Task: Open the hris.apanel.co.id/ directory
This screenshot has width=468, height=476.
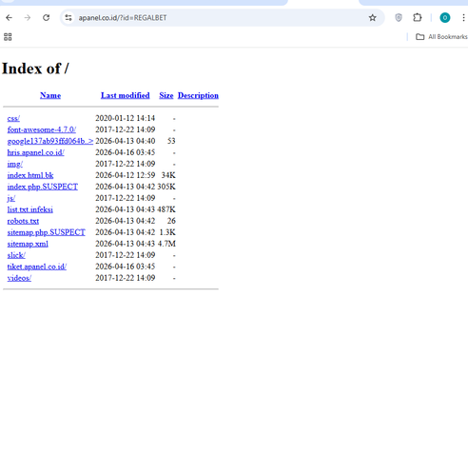Action: (36, 152)
